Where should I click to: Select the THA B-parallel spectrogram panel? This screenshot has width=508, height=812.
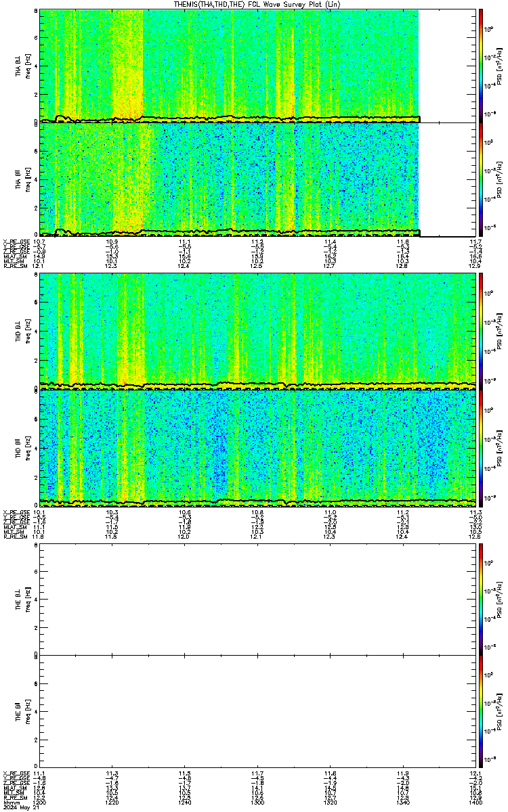click(x=257, y=179)
